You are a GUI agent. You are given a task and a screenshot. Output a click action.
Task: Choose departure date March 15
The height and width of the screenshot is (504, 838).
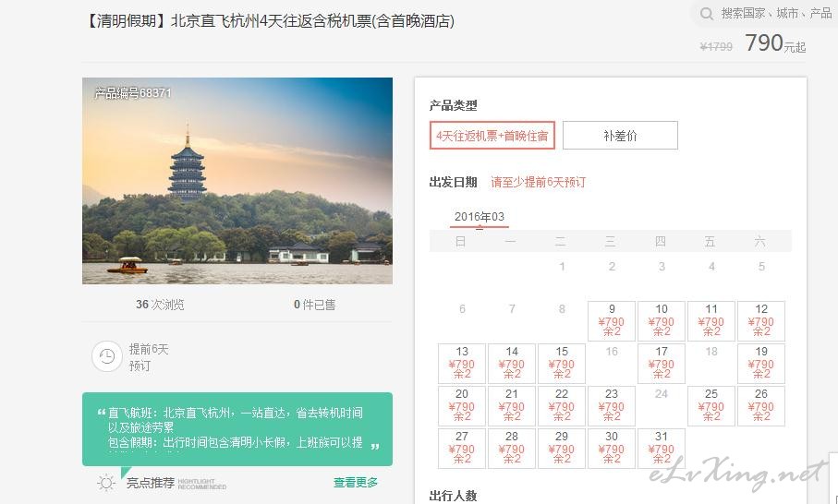[x=562, y=364]
